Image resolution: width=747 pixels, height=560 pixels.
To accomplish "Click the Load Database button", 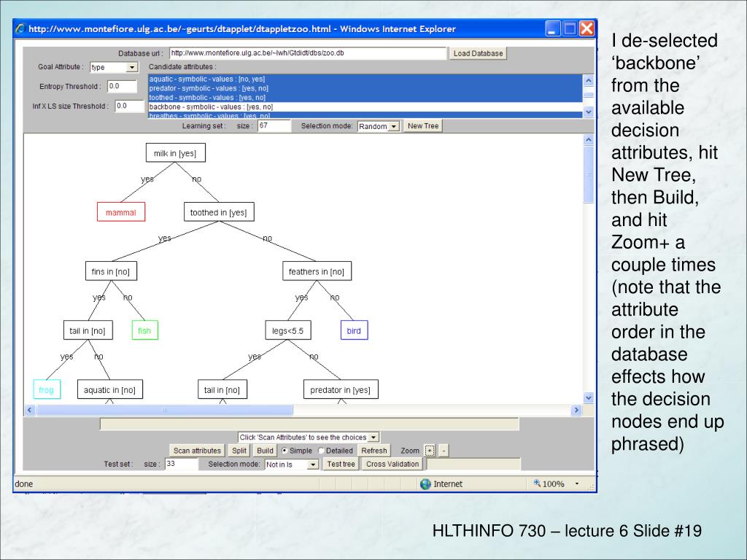I will click(478, 53).
